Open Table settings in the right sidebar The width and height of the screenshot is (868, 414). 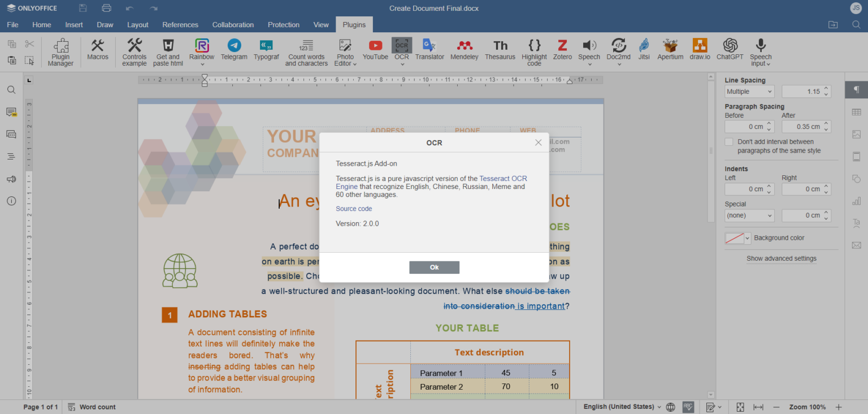coord(856,111)
